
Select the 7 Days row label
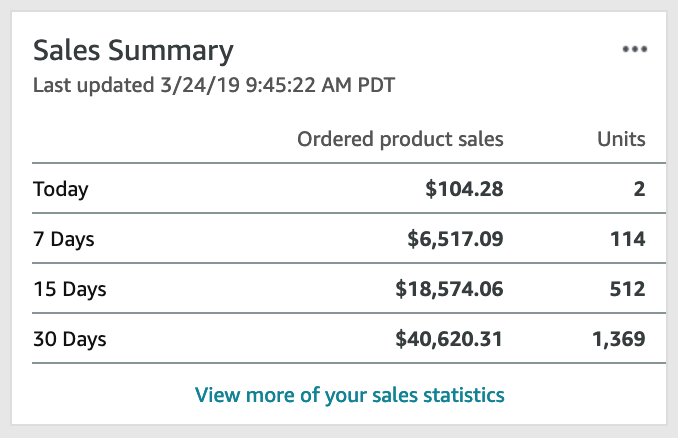64,239
